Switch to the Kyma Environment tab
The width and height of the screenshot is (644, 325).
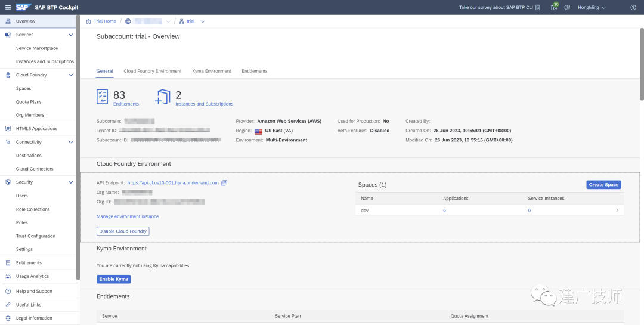tap(212, 71)
